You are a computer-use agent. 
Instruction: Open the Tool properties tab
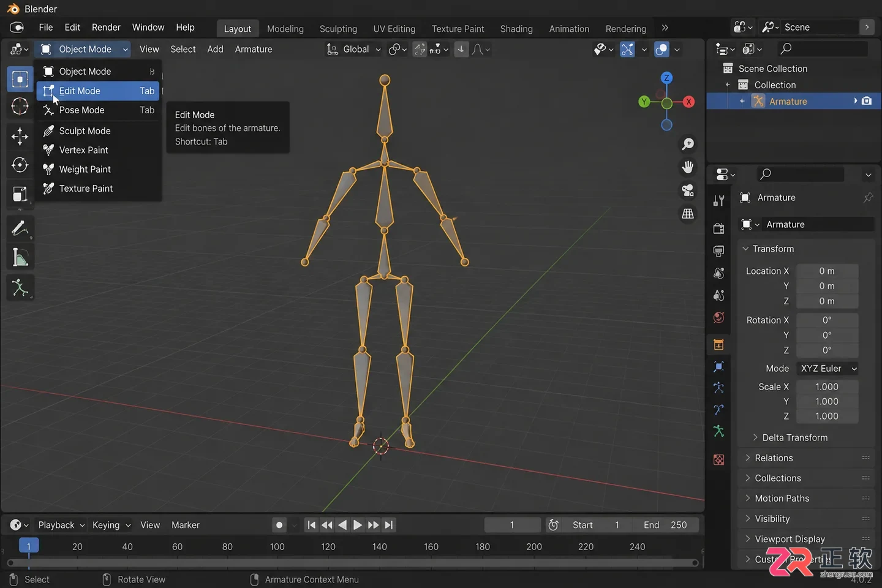tap(719, 201)
